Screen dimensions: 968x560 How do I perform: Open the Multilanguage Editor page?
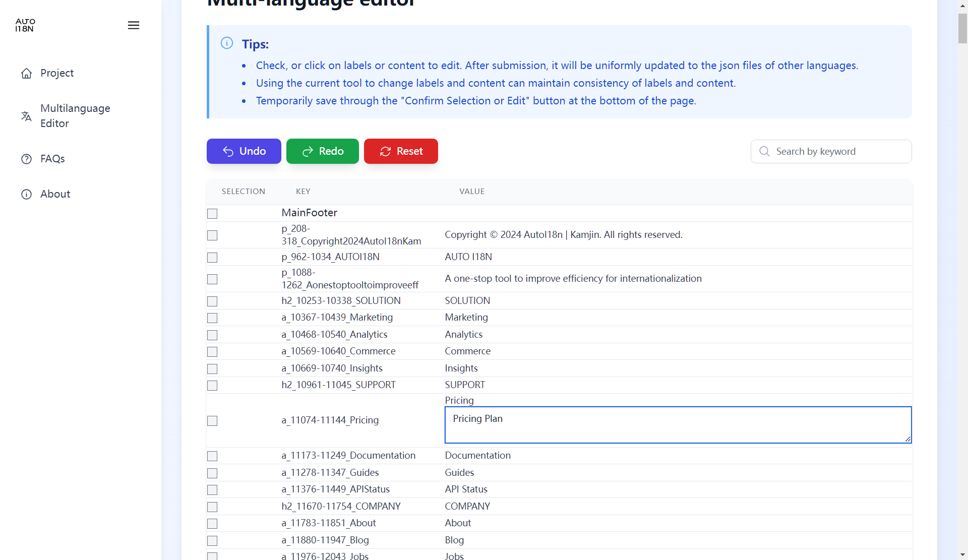tap(75, 116)
